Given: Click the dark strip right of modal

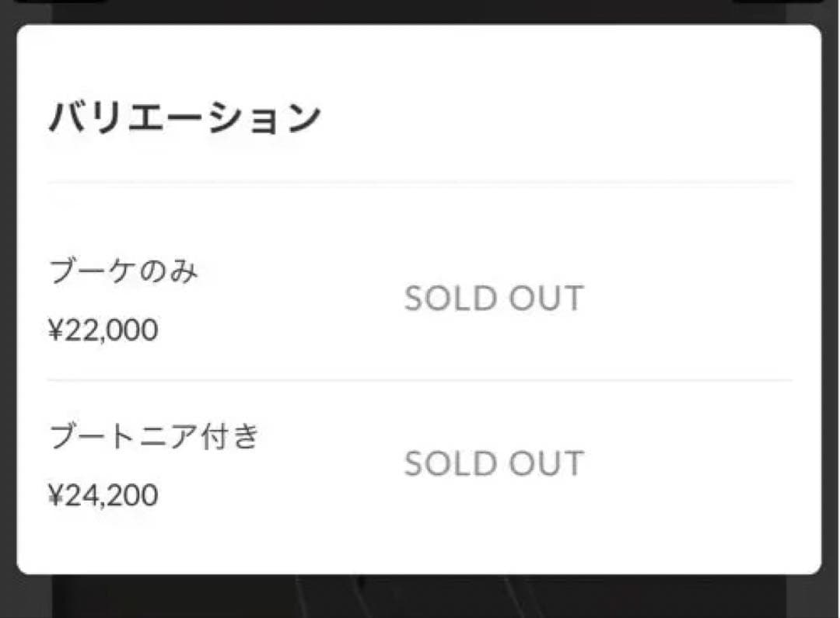Looking at the screenshot, I should (831, 311).
